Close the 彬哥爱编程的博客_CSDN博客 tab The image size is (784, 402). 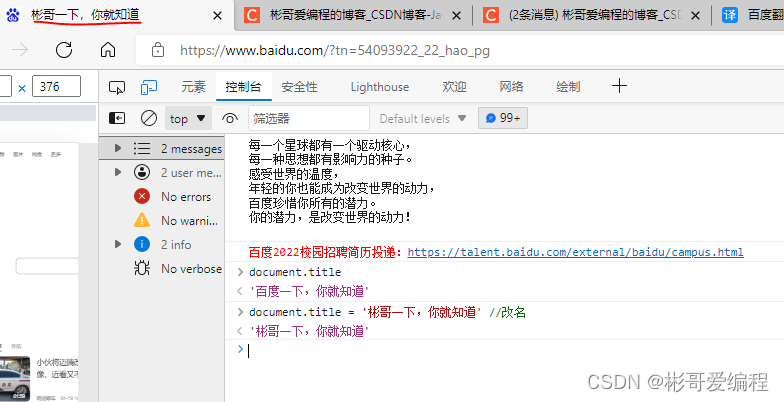tap(456, 16)
